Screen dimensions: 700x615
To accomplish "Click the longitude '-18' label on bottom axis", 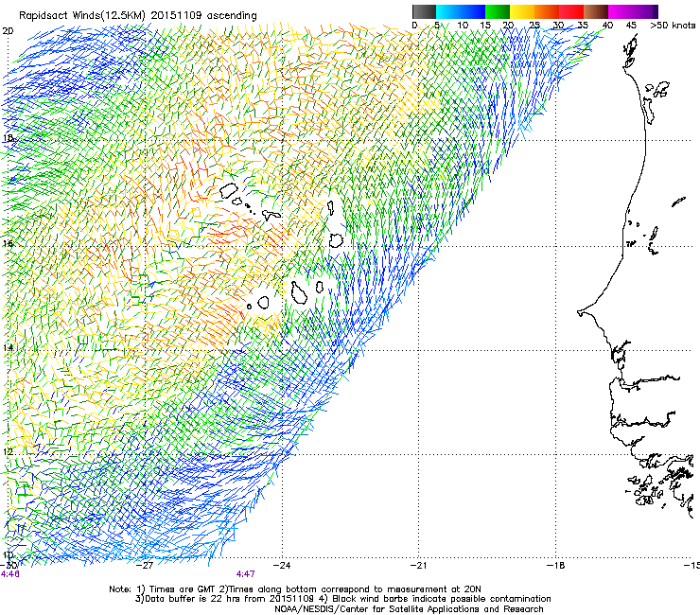I will pyautogui.click(x=555, y=565).
